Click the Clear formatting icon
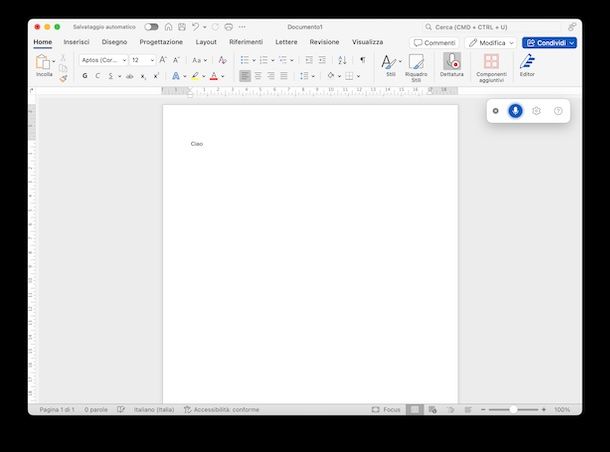This screenshot has height=452, width=610. pos(222,60)
